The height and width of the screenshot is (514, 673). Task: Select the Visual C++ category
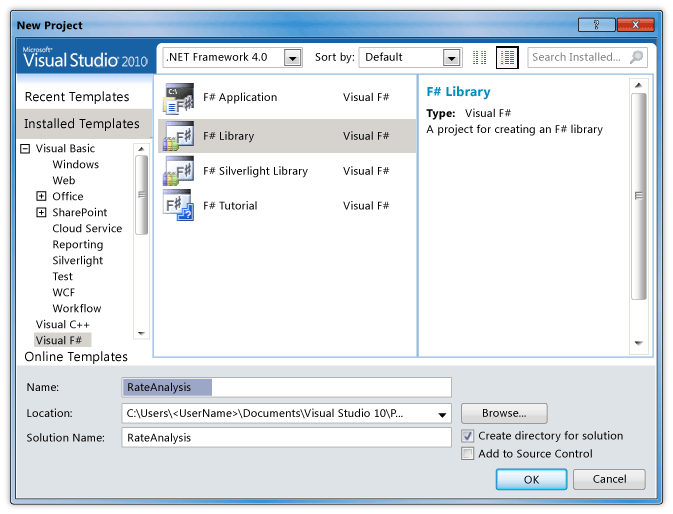(63, 325)
